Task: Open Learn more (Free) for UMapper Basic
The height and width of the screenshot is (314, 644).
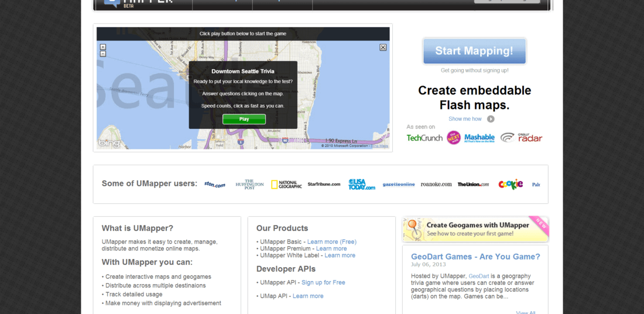Action: pyautogui.click(x=332, y=242)
